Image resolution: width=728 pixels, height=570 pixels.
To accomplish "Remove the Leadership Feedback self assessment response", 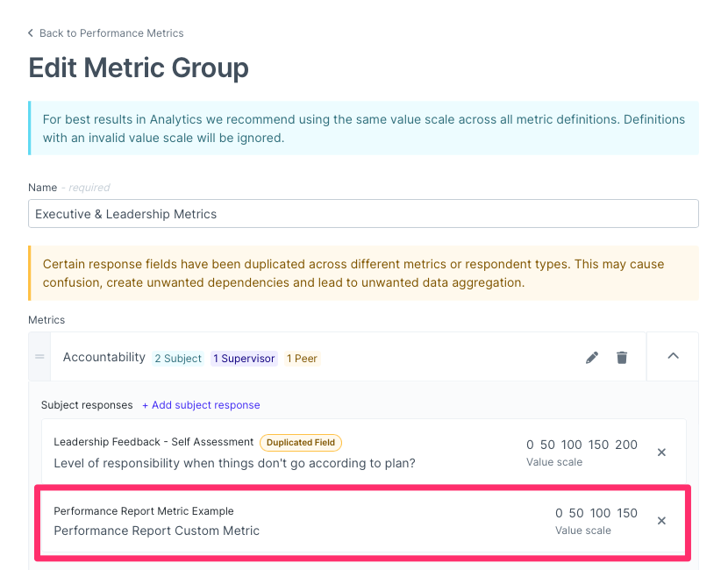I will point(661,452).
